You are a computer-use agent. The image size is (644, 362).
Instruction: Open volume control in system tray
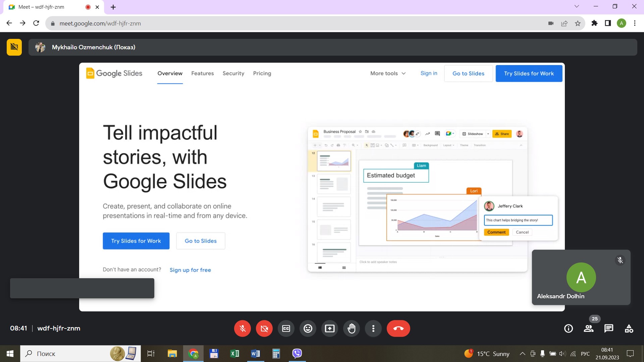(562, 354)
